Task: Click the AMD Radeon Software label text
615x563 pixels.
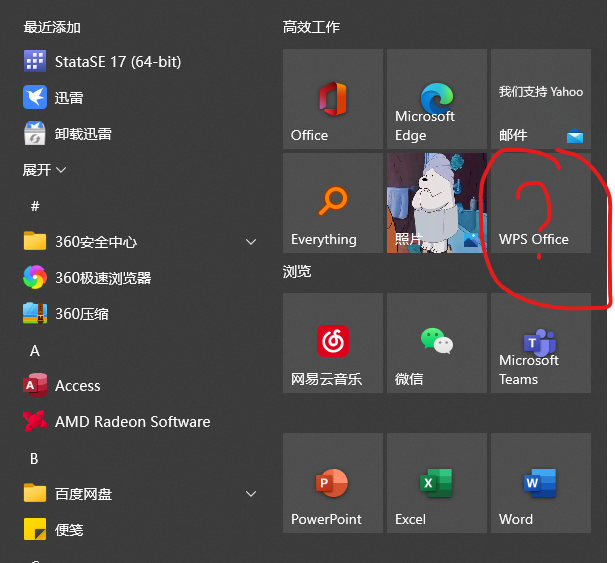Action: pos(133,422)
